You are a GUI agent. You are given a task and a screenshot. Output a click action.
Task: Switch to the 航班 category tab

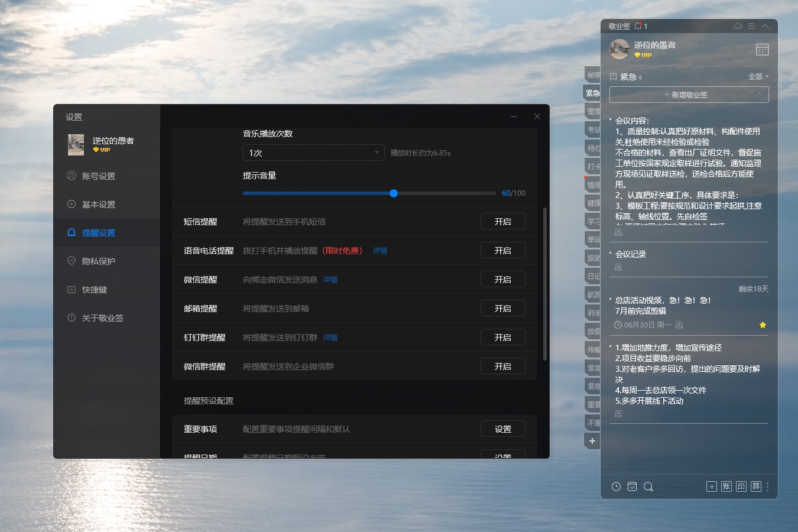(592, 294)
